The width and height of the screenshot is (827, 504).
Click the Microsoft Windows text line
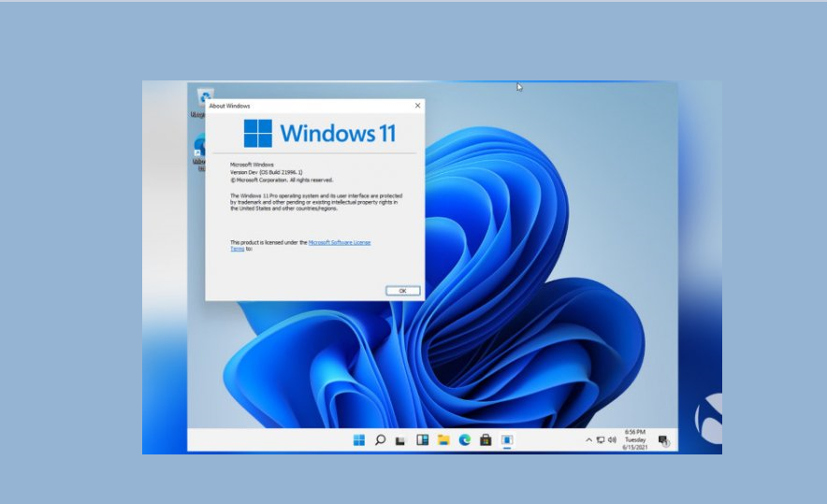point(252,165)
